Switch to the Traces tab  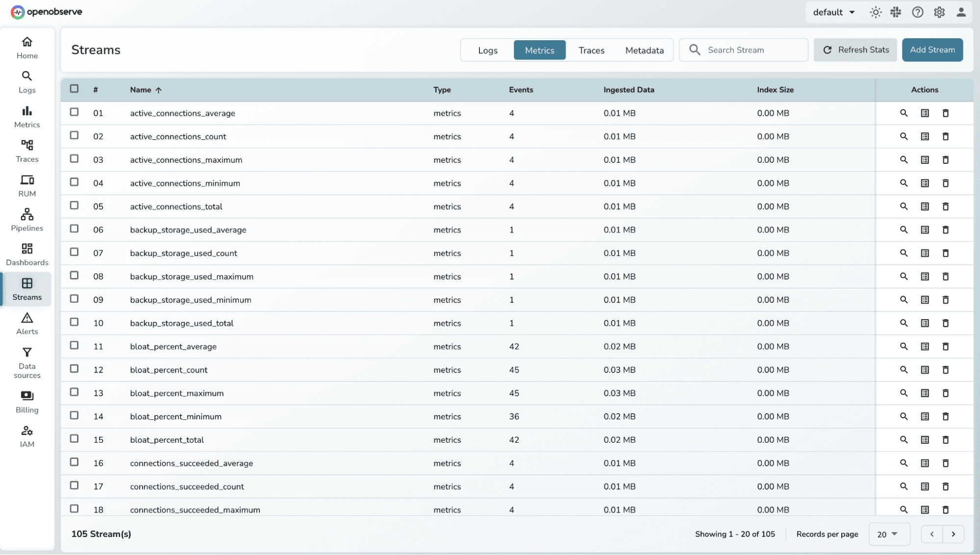tap(591, 50)
